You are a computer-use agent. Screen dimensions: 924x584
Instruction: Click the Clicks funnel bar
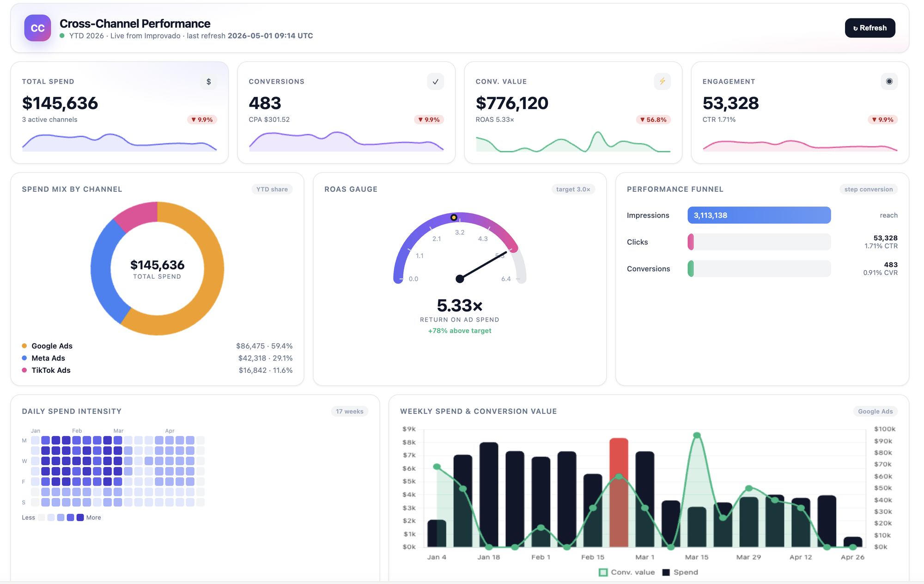[759, 242]
